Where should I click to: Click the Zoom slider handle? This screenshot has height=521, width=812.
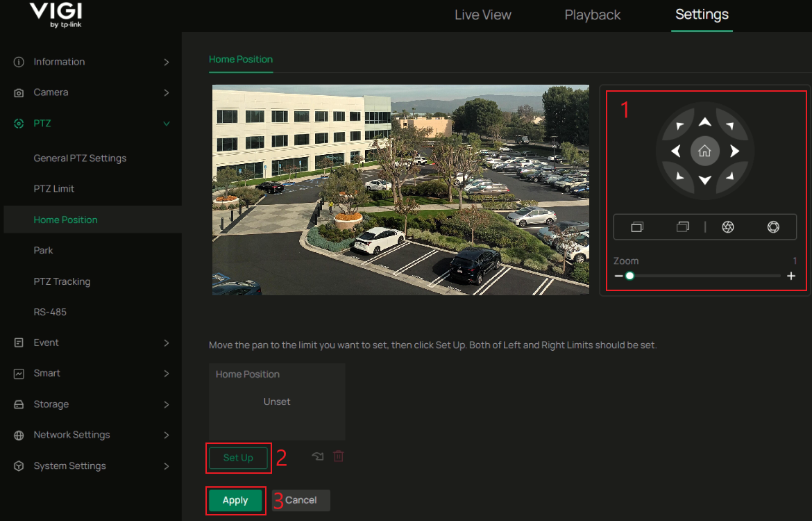point(629,276)
